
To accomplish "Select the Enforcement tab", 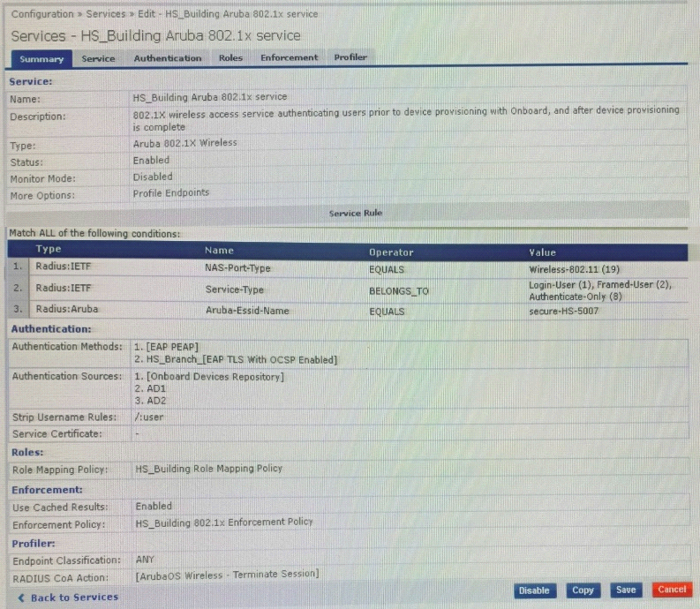I will [x=289, y=57].
